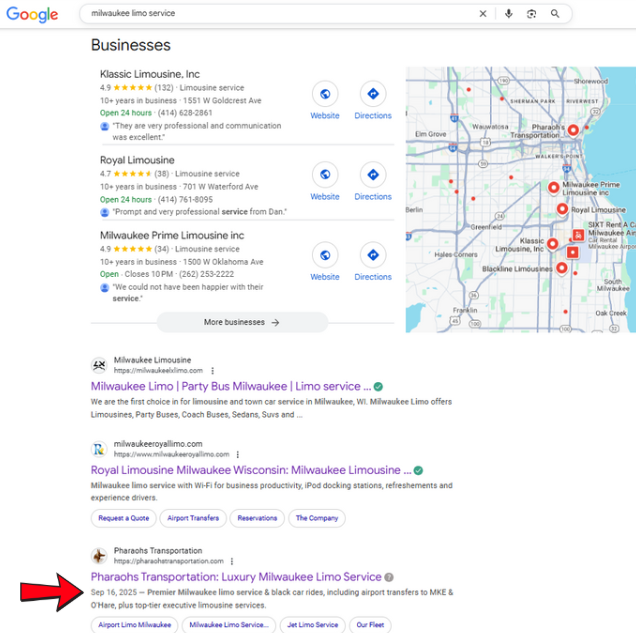Click the magnifying glass search icon
This screenshot has width=636, height=633.
click(x=555, y=14)
